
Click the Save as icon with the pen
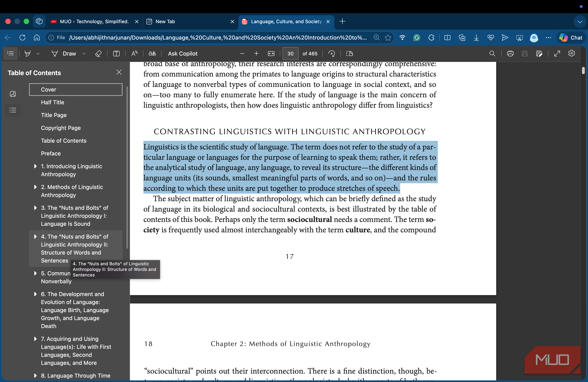coord(539,54)
